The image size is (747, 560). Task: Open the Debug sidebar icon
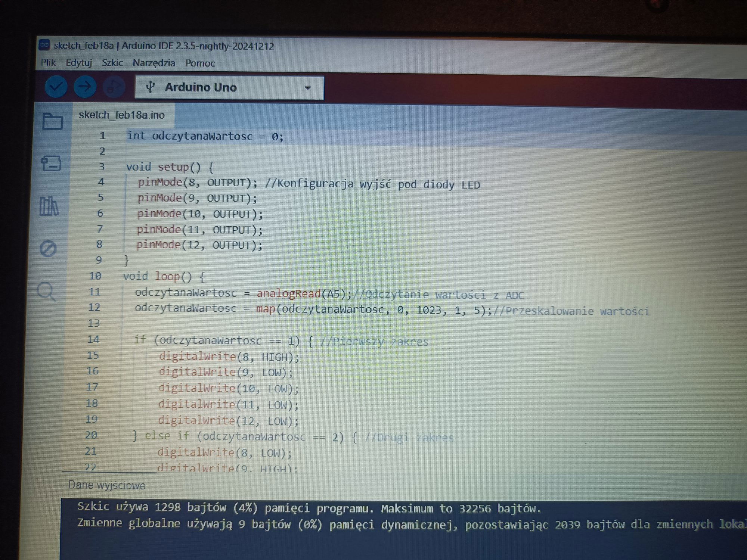click(x=48, y=249)
